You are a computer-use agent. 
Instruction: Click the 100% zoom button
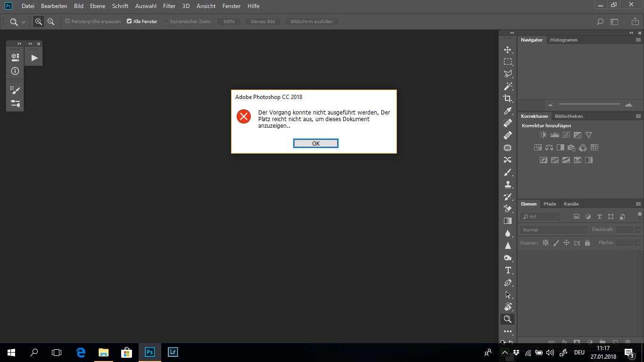[x=229, y=22]
